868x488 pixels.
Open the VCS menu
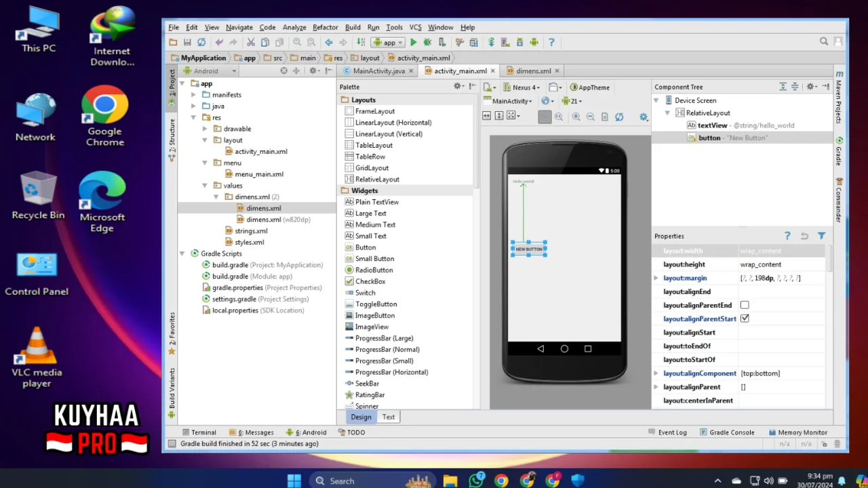(416, 27)
